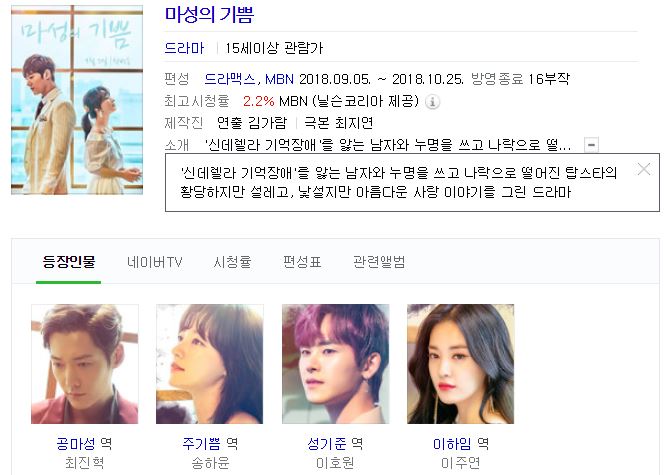Open the 마성의 기쁨 title link
The height and width of the screenshot is (475, 670).
(x=209, y=14)
